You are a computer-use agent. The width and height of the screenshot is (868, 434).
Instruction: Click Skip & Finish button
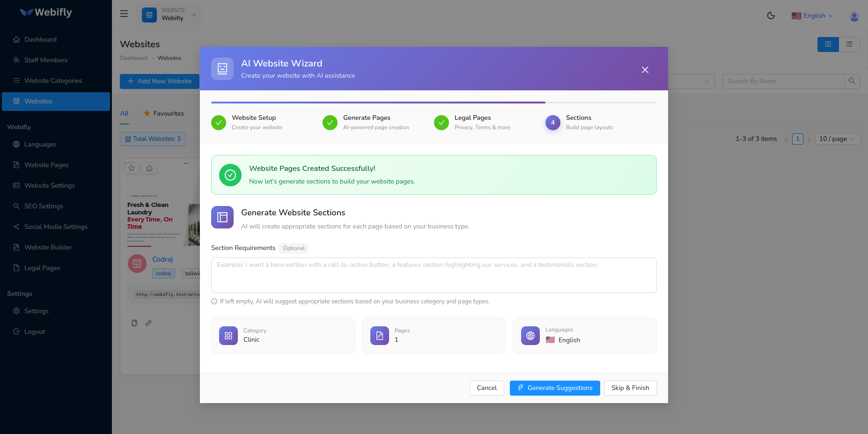pyautogui.click(x=630, y=388)
